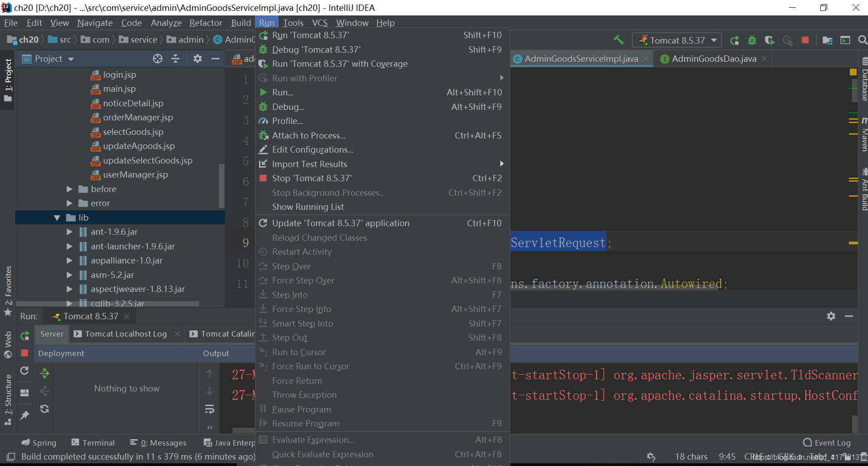Click the Collapse All icon in Project panel
Screen dimensions: 868x466
click(175, 59)
